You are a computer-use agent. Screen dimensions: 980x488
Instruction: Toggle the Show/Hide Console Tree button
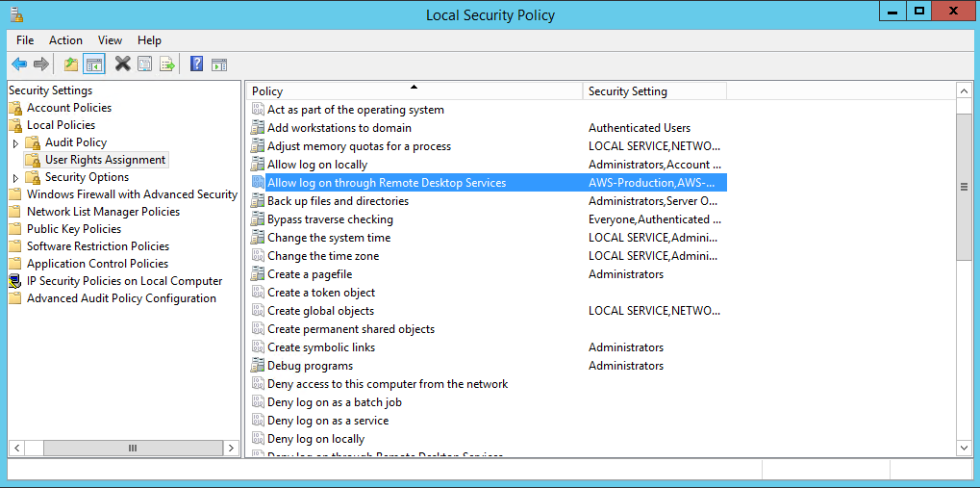point(93,64)
